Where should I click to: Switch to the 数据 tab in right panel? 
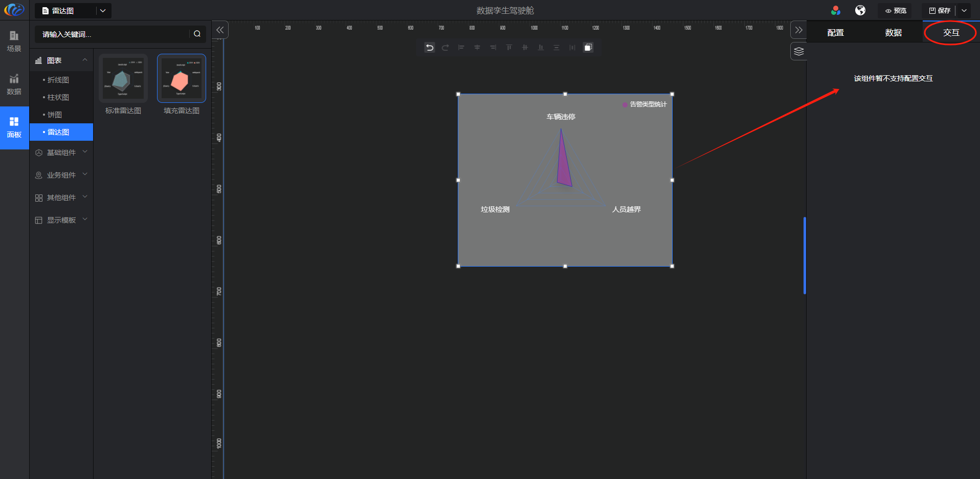pyautogui.click(x=893, y=33)
